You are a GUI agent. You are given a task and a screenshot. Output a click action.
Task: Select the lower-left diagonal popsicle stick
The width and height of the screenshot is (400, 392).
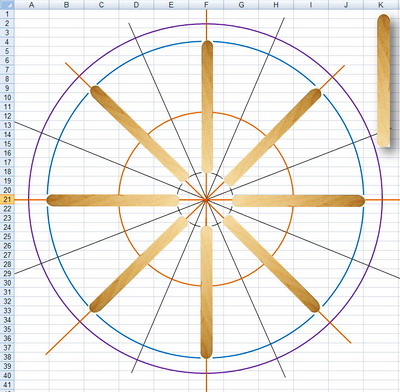[139, 264]
